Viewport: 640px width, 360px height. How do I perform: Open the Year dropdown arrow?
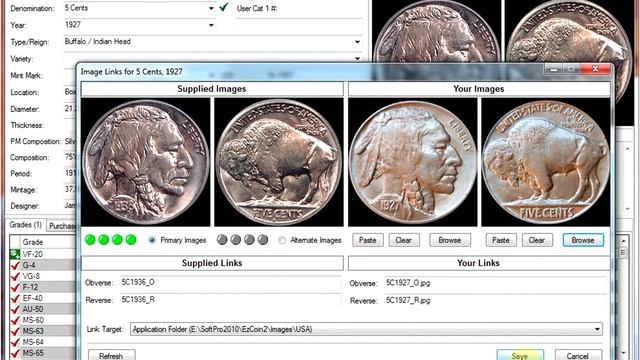tap(211, 25)
